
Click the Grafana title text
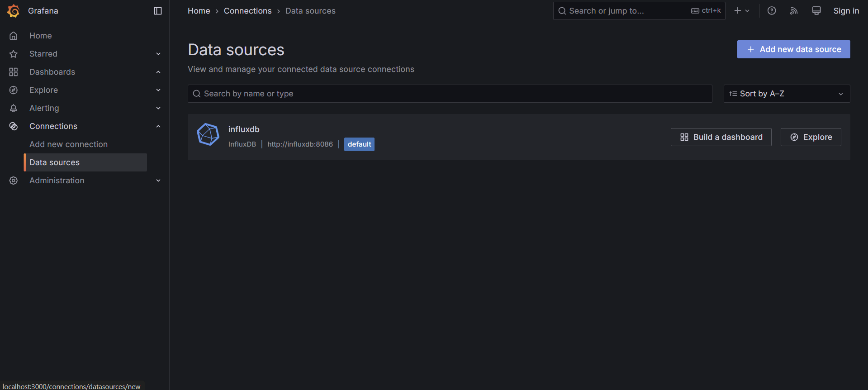coord(43,11)
